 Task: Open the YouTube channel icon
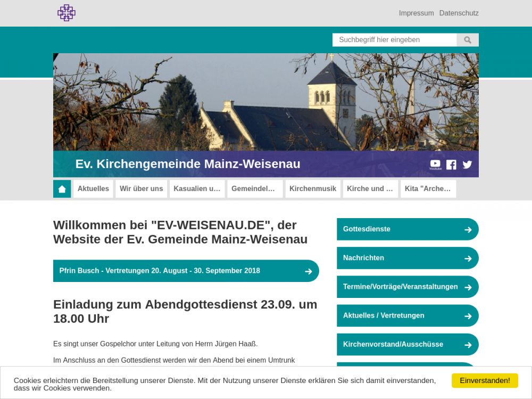pyautogui.click(x=435, y=164)
